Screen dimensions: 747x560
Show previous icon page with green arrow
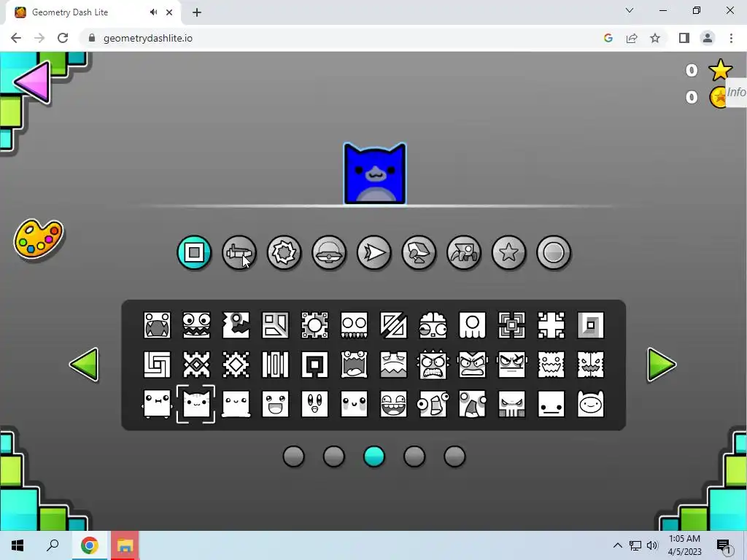(85, 365)
